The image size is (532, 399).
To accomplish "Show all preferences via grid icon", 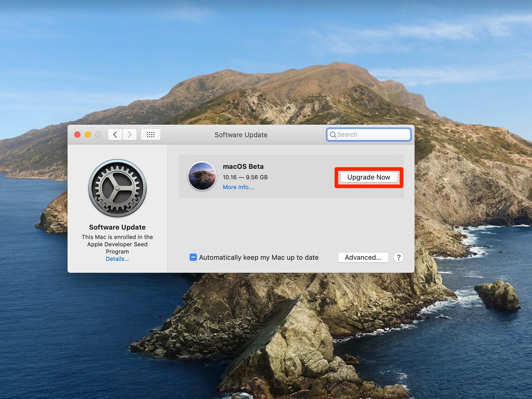I will click(x=150, y=135).
